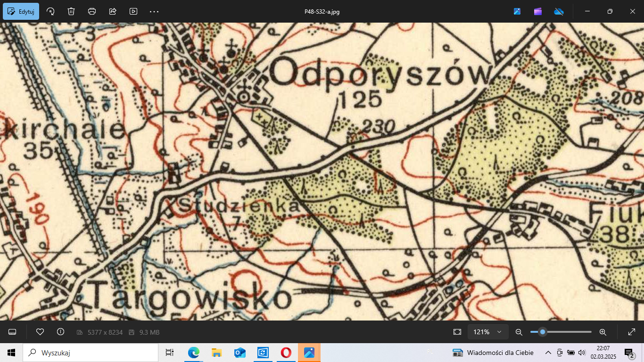Click the Edytuj button to edit image

(21, 11)
